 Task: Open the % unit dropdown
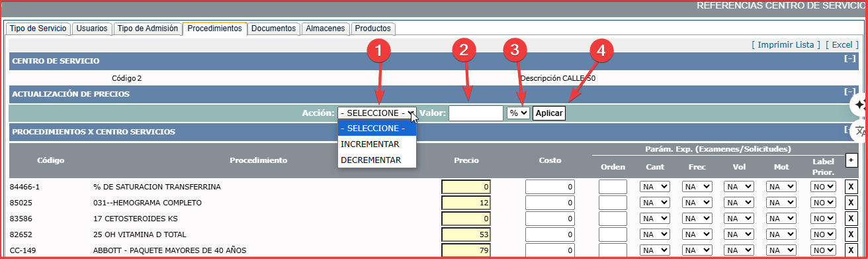[x=518, y=113]
